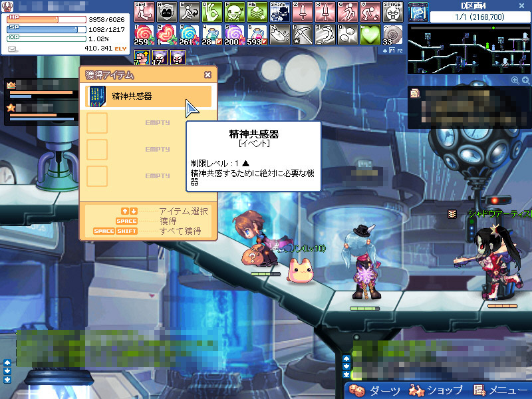Image resolution: width=532 pixels, height=399 pixels.
Task: Click the XP bar in the status panel
Action: click(47, 39)
